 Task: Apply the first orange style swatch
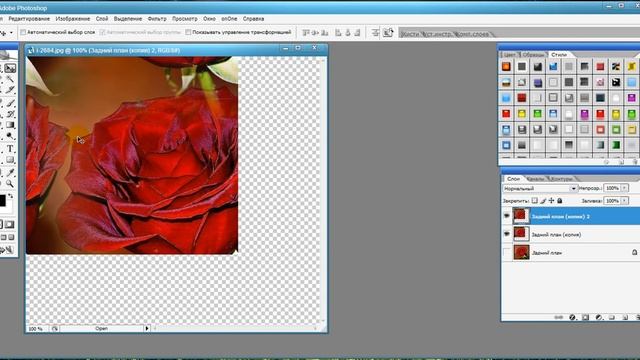[x=506, y=67]
